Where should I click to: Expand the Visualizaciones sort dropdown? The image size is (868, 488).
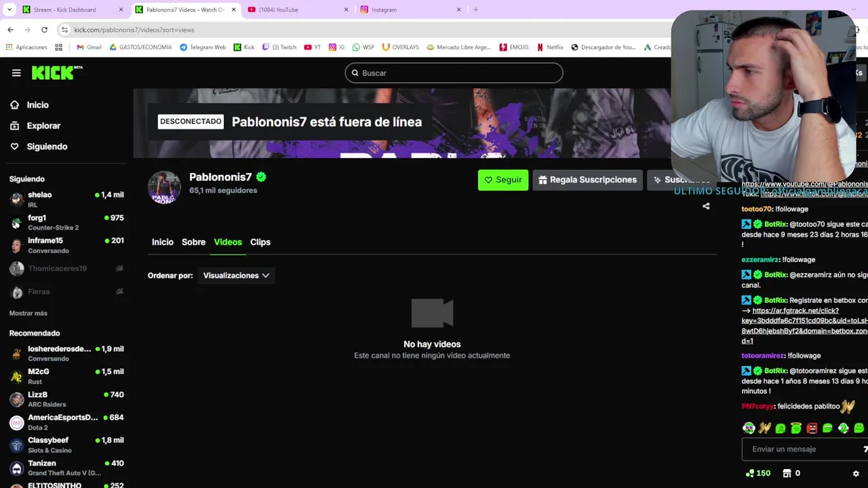[x=236, y=275]
